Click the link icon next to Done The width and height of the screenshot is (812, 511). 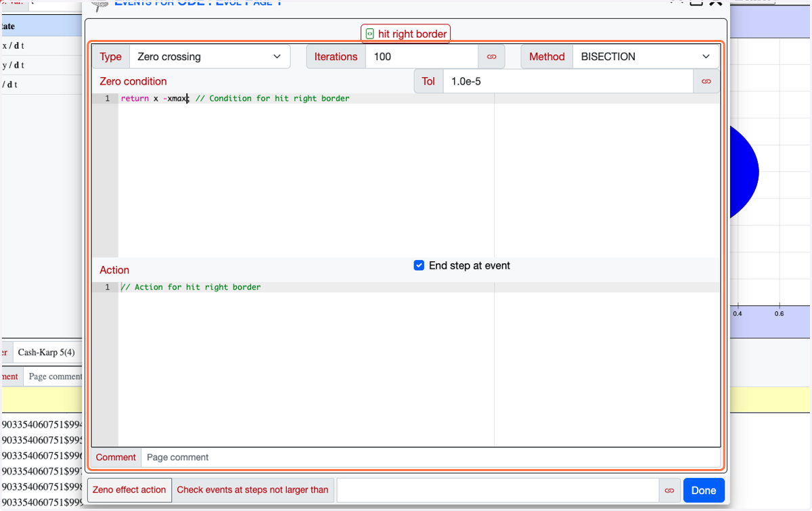pyautogui.click(x=669, y=490)
